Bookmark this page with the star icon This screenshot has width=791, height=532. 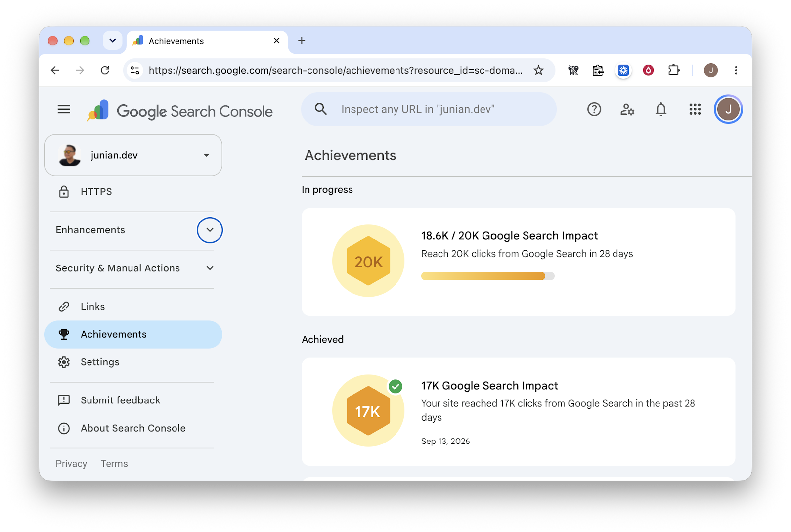tap(539, 70)
